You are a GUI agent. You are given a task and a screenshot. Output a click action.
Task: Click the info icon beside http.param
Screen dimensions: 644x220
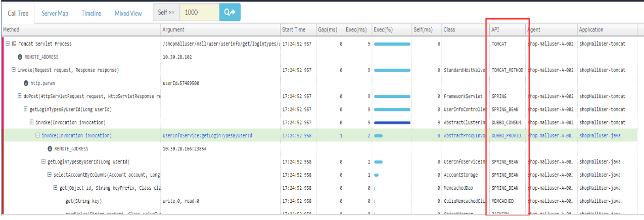(26, 83)
